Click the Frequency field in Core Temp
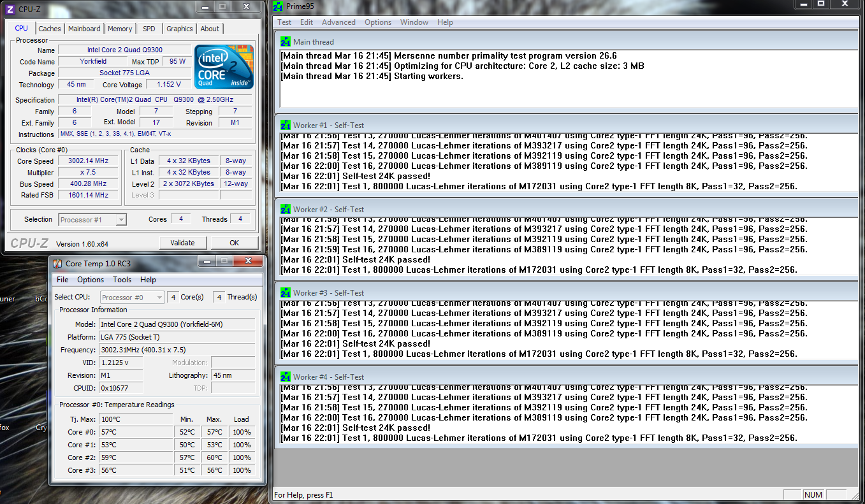865x504 pixels. coord(177,350)
